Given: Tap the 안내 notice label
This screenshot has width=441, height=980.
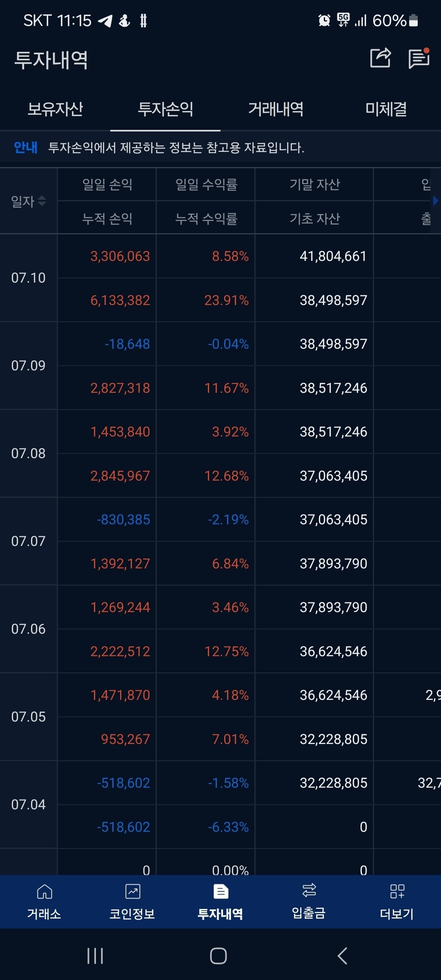Looking at the screenshot, I should click(x=25, y=147).
